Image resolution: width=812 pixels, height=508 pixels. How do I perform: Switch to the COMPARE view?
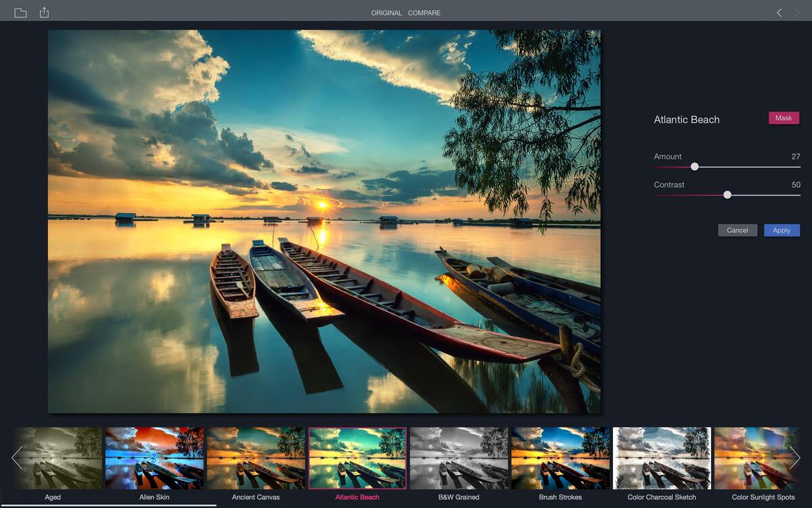pos(424,12)
